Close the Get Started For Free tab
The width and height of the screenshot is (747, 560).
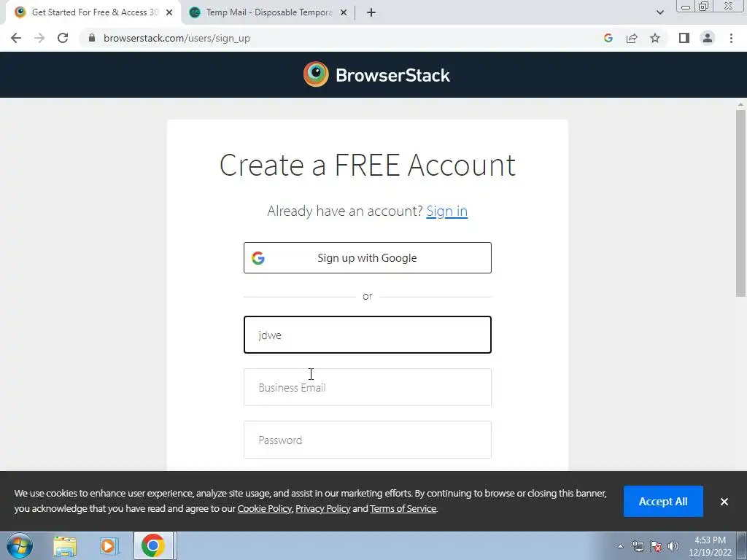click(x=169, y=13)
